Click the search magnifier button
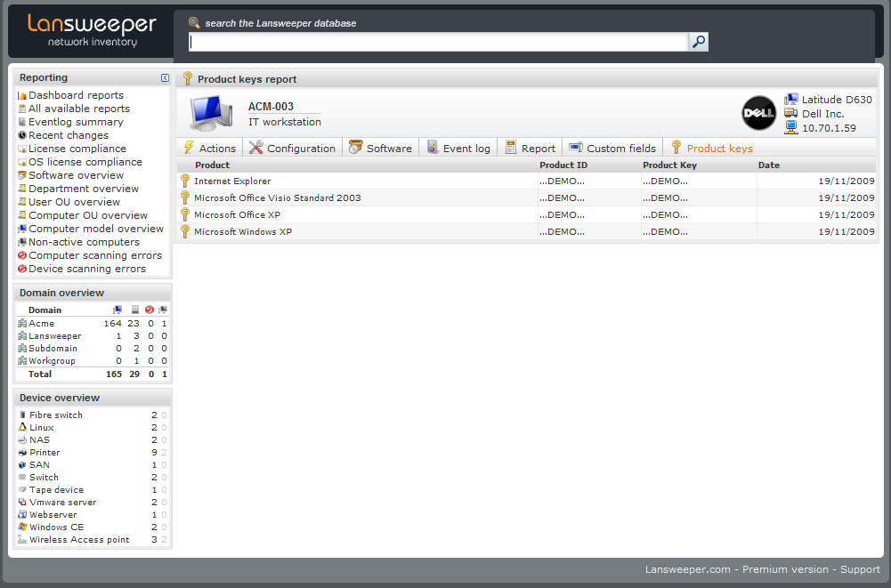The image size is (891, 588). tap(699, 42)
